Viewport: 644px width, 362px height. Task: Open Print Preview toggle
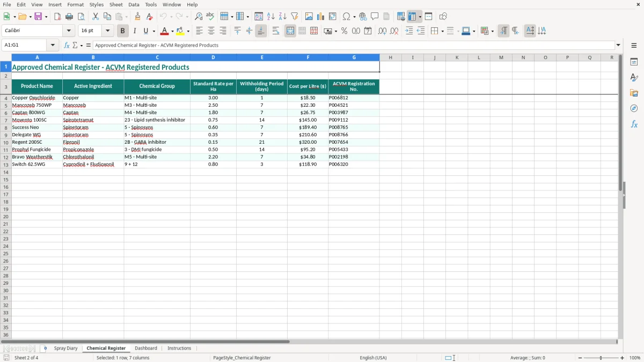[81, 17]
